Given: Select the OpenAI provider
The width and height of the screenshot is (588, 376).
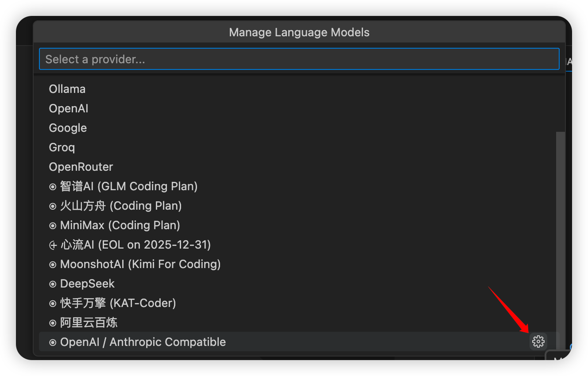Looking at the screenshot, I should pyautogui.click(x=299, y=108).
